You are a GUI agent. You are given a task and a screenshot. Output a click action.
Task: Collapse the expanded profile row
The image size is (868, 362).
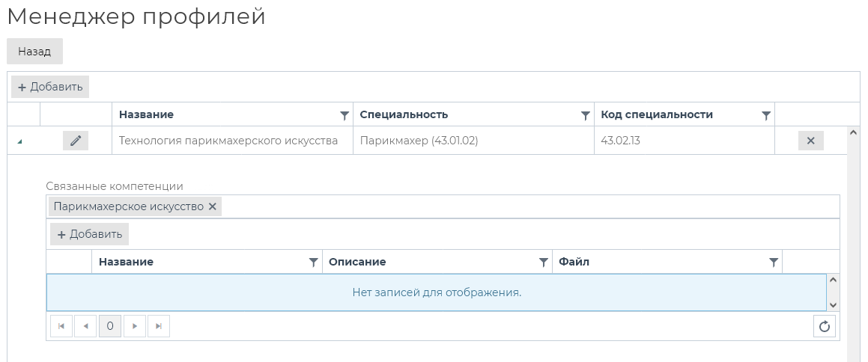19,141
